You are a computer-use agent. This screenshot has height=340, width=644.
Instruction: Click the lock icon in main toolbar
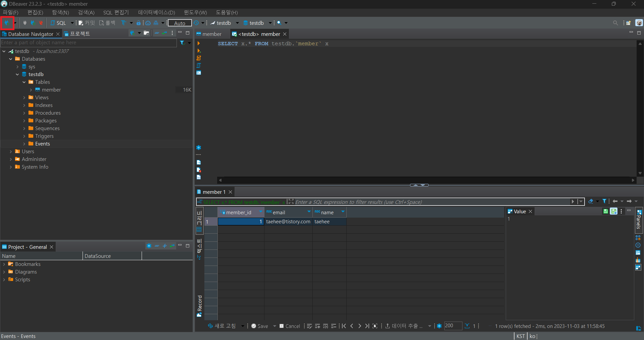pyautogui.click(x=138, y=23)
